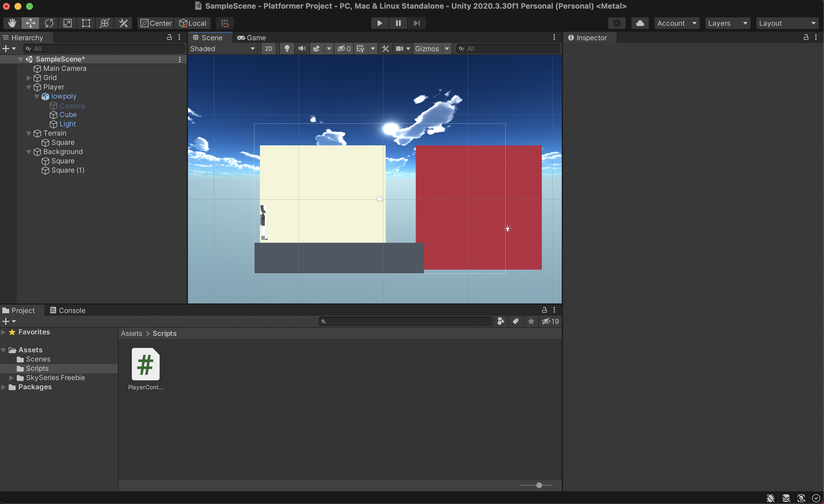This screenshot has height=504, width=824.
Task: Toggle scene lighting
Action: point(287,49)
